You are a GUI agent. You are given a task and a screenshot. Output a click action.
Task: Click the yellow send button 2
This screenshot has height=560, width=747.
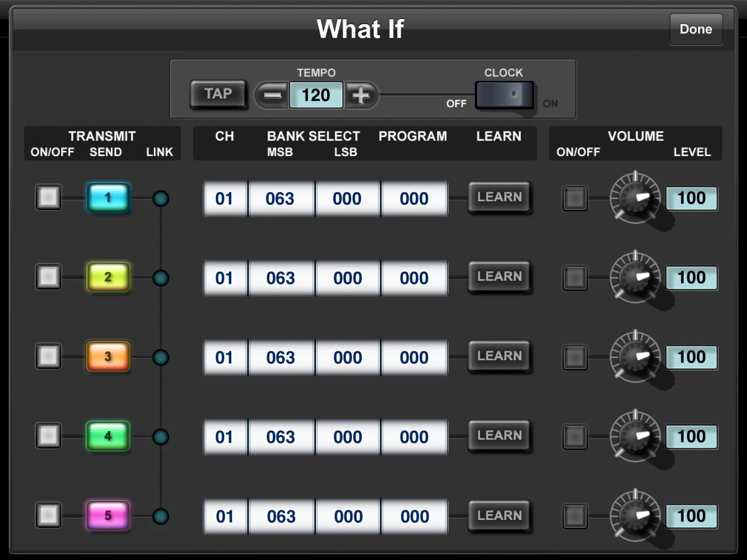108,277
